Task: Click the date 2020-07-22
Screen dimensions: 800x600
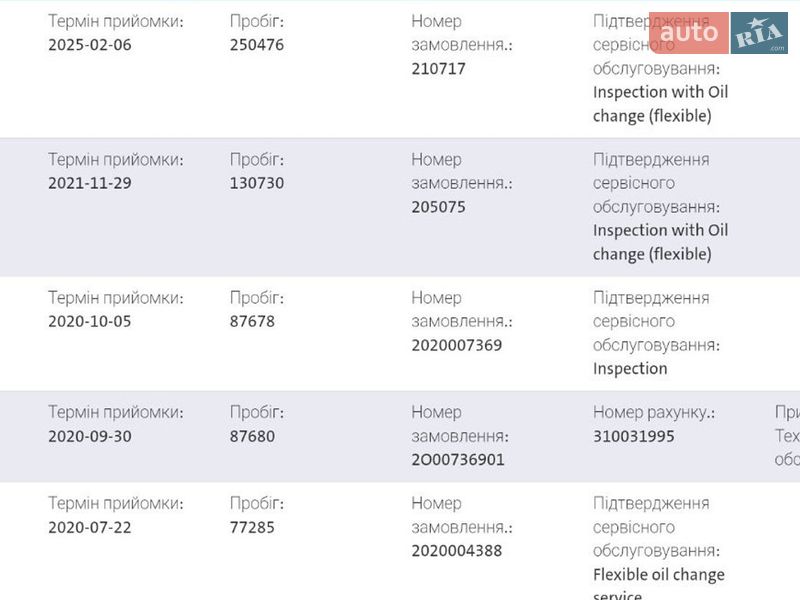Action: [90, 527]
